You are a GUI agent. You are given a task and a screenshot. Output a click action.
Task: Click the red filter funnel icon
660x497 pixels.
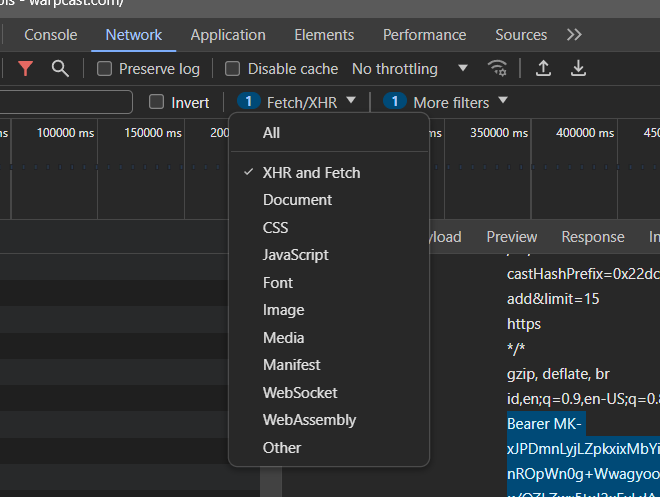click(x=26, y=69)
